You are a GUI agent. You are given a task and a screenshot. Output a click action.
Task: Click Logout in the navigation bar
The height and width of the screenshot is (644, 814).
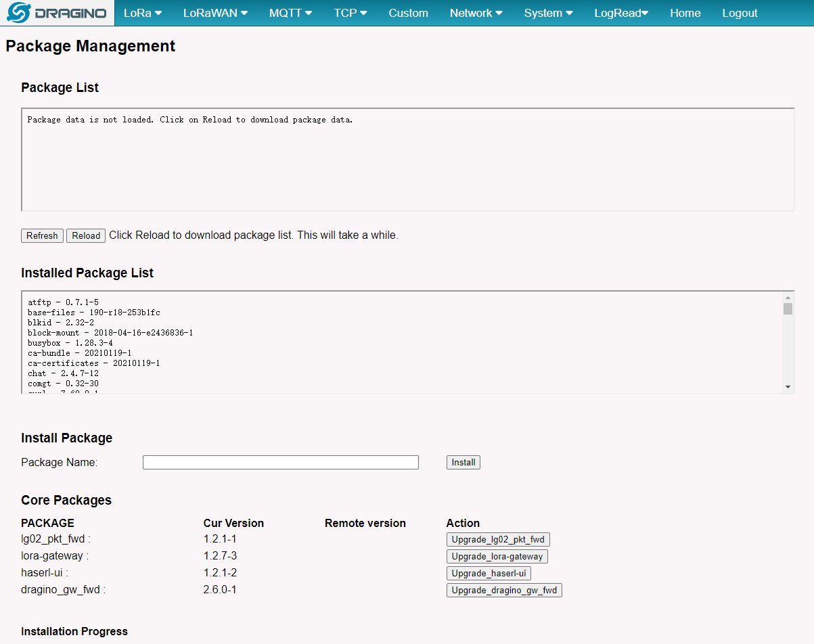click(740, 13)
